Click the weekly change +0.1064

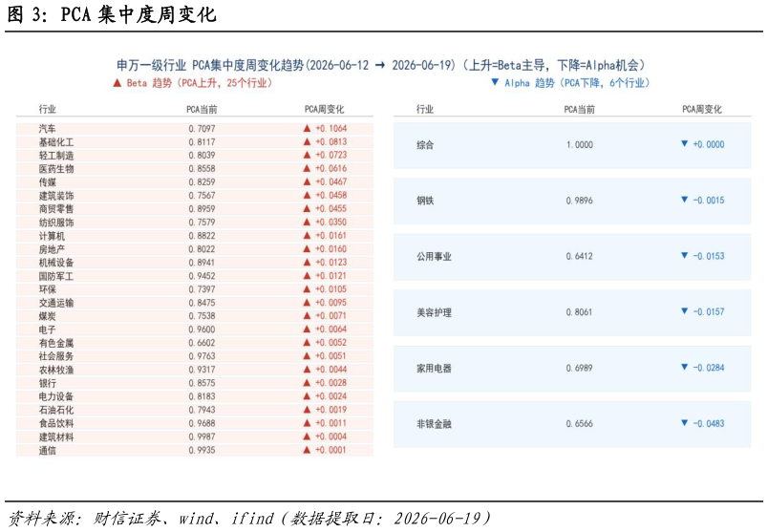331,128
